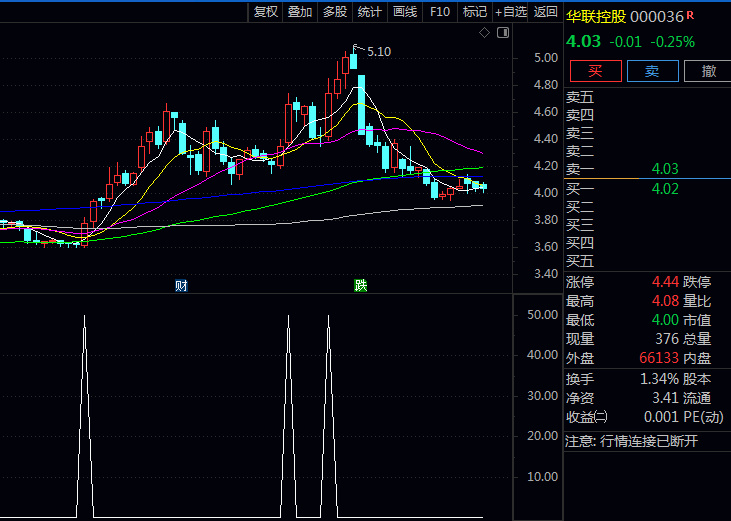Click the current price 4.03 header
The image size is (731, 521).
point(583,41)
